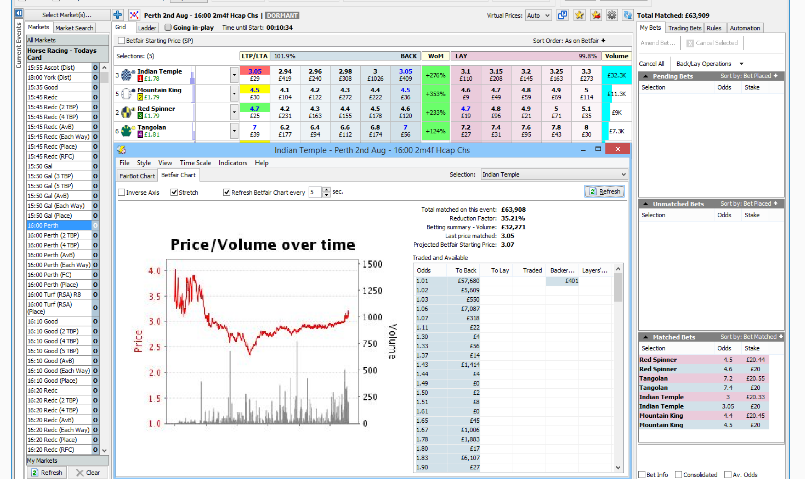805x479 pixels.
Task: Click the Current Events vertical tab
Action: click(x=19, y=46)
